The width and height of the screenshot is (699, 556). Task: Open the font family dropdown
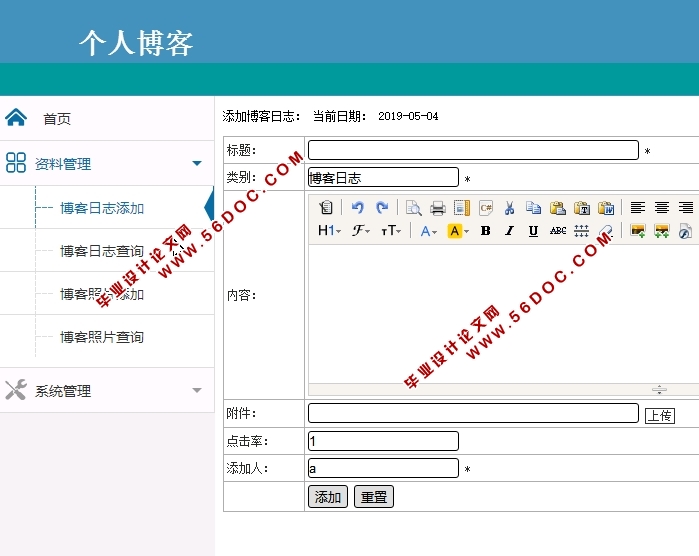tap(360, 231)
